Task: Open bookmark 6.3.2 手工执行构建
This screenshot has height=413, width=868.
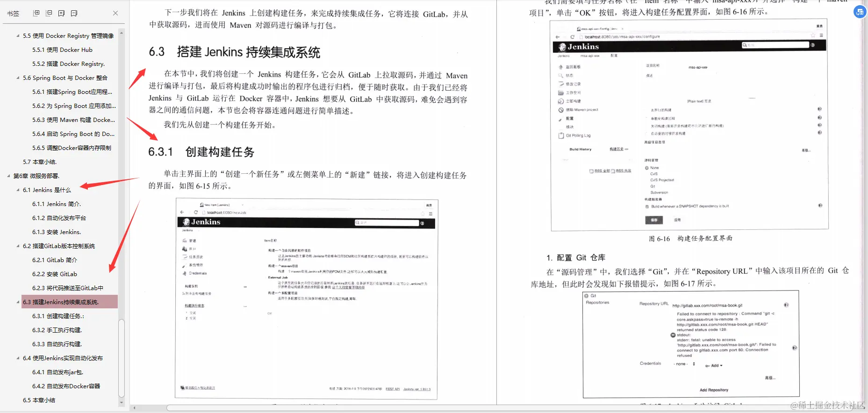Action: (57, 330)
